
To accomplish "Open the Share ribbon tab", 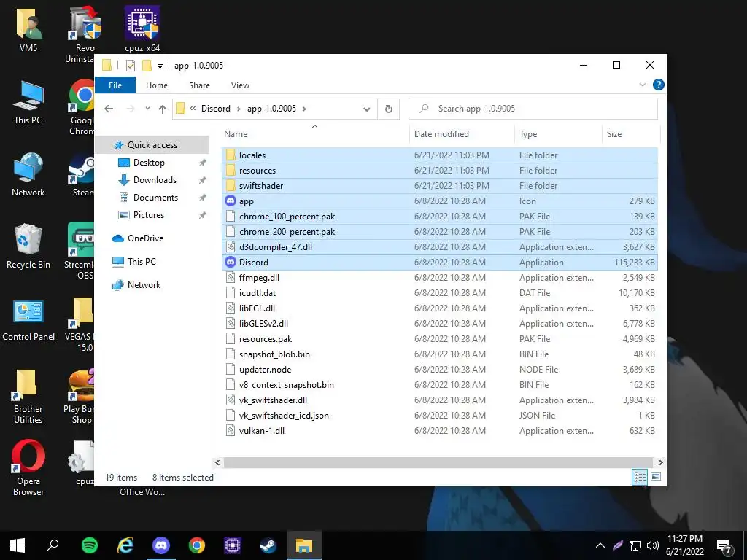I will click(x=199, y=85).
